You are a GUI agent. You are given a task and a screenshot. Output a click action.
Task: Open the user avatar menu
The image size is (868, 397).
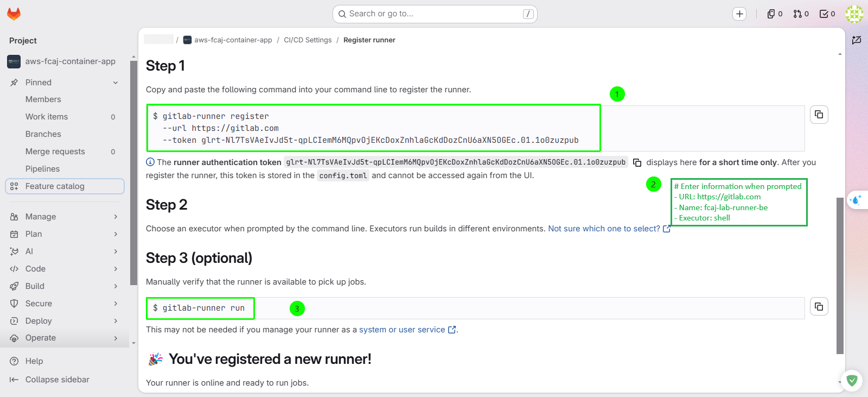[x=854, y=14]
